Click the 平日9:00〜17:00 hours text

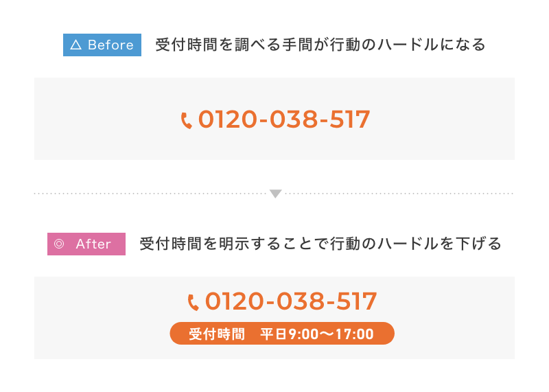[317, 334]
